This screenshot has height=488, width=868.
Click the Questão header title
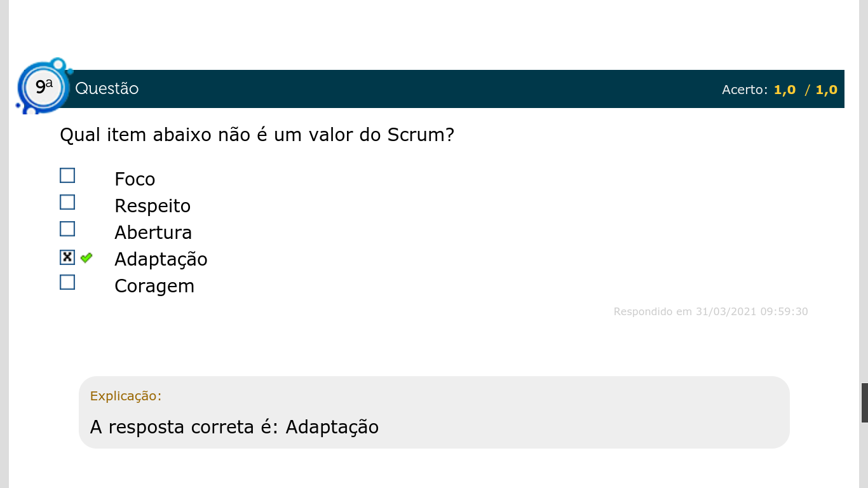[107, 88]
